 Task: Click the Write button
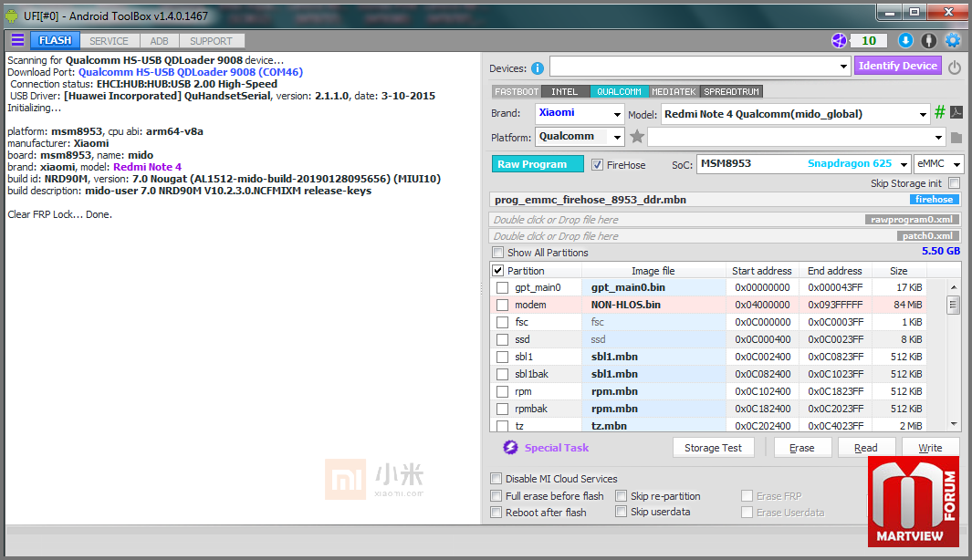pos(930,447)
